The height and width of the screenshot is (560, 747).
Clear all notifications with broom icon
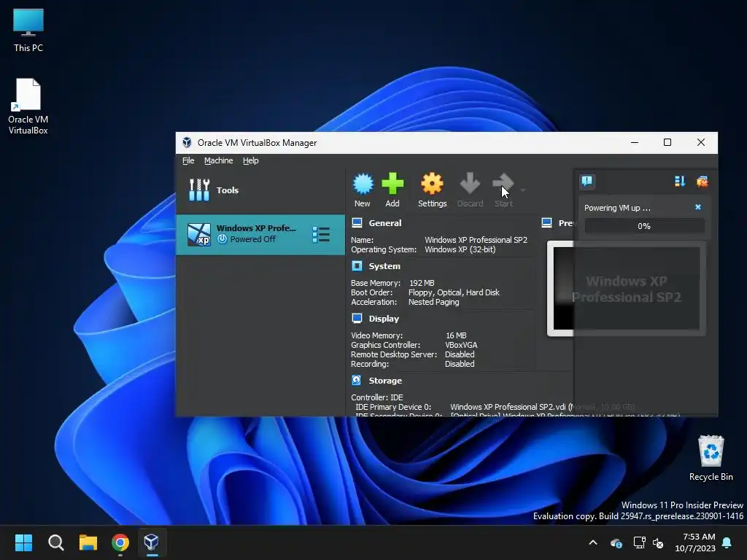click(x=703, y=181)
